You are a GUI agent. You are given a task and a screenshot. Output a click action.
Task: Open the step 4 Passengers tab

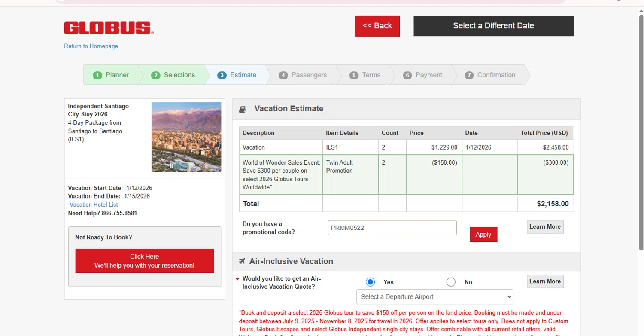[x=303, y=75]
